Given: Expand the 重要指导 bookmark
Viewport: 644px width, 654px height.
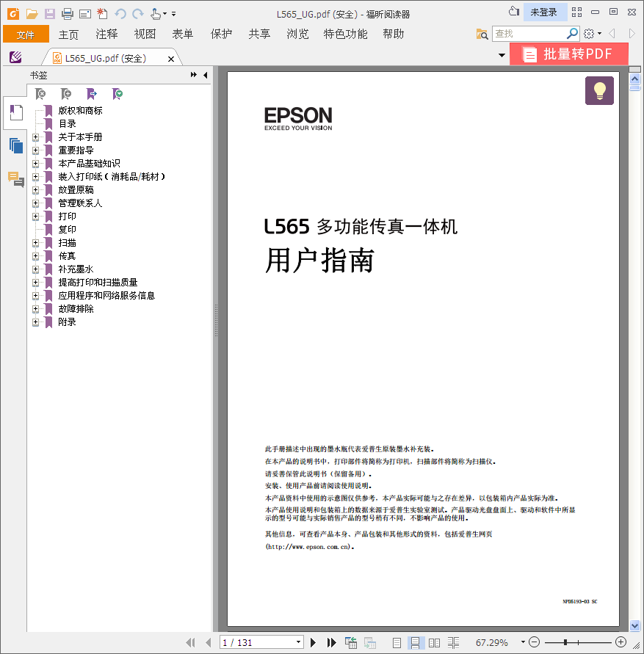Looking at the screenshot, I should 35,150.
